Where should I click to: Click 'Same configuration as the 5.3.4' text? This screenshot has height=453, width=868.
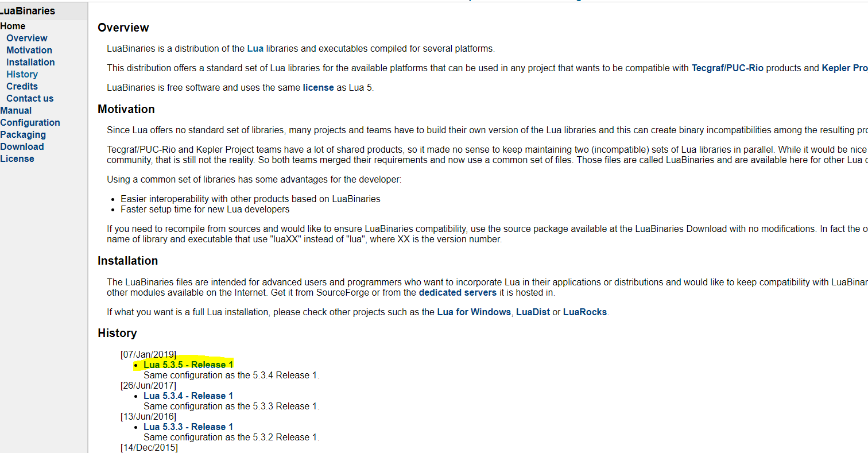tap(231, 375)
